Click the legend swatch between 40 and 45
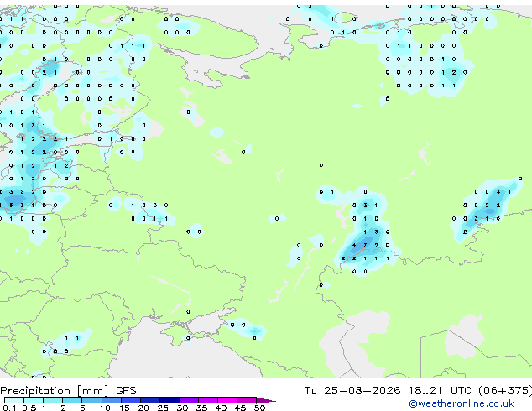Viewport: 532px width, 411px height. 227,400
